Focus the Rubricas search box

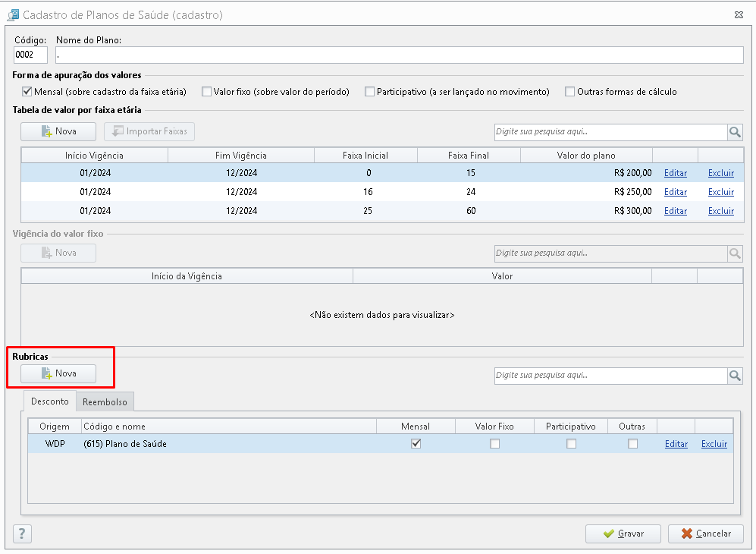[x=610, y=376]
